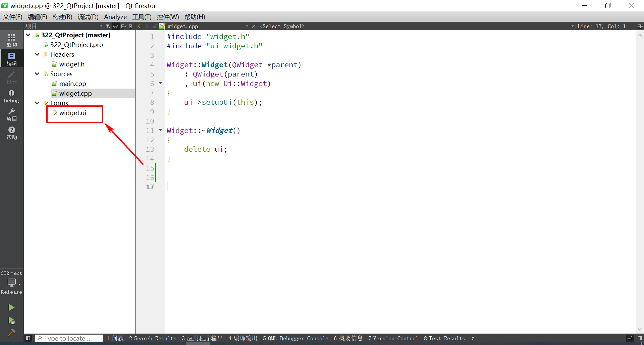
Task: Collapse the 322_QtProject [master] root node
Action: click(x=28, y=35)
